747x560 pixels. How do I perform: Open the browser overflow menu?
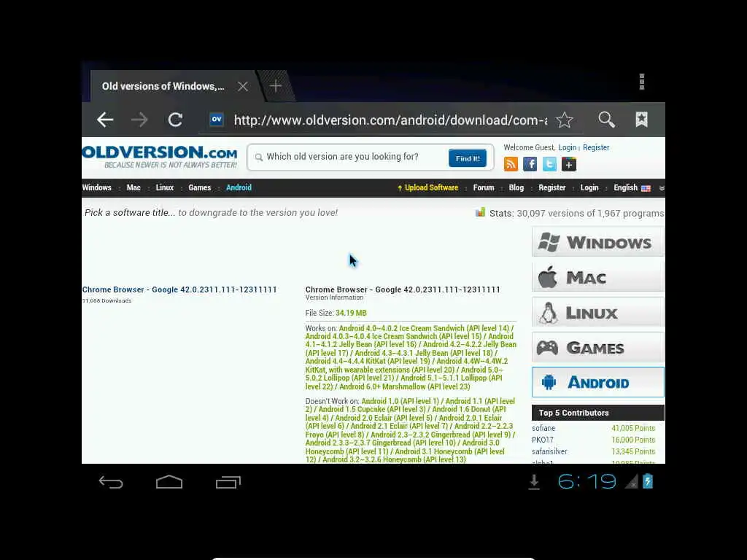[x=642, y=82]
